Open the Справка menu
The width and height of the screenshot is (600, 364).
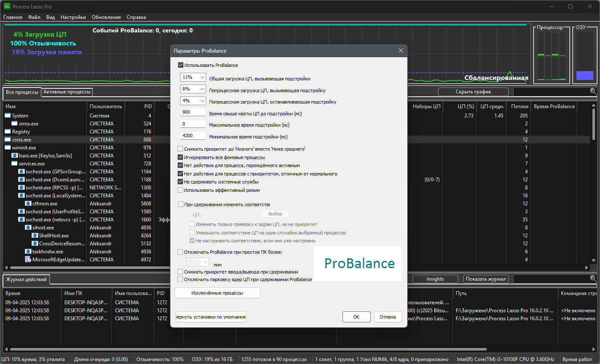click(x=136, y=17)
